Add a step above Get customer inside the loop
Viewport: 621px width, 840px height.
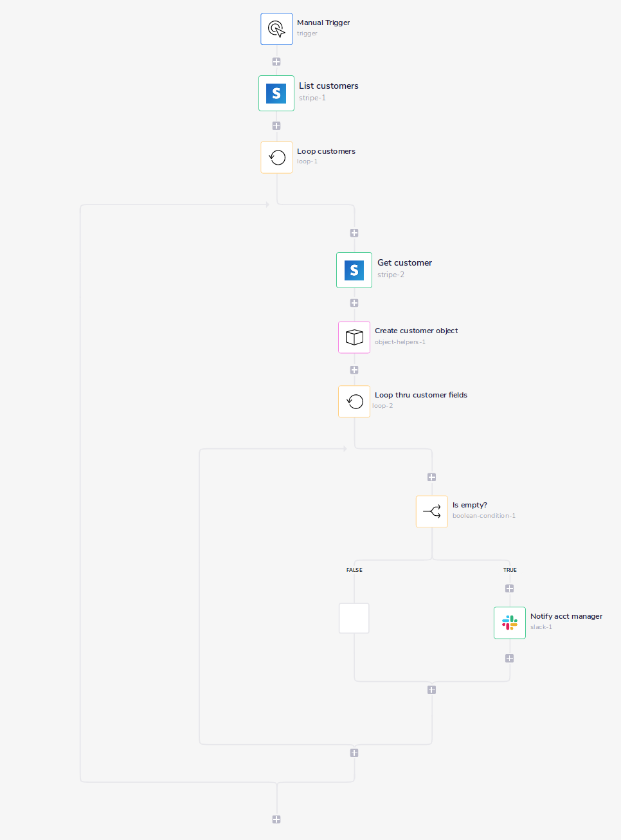click(354, 233)
